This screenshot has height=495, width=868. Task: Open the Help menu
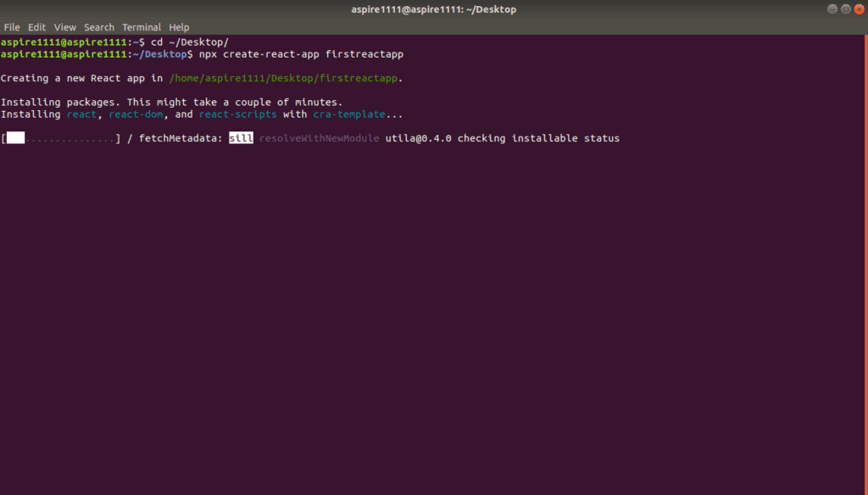point(179,27)
